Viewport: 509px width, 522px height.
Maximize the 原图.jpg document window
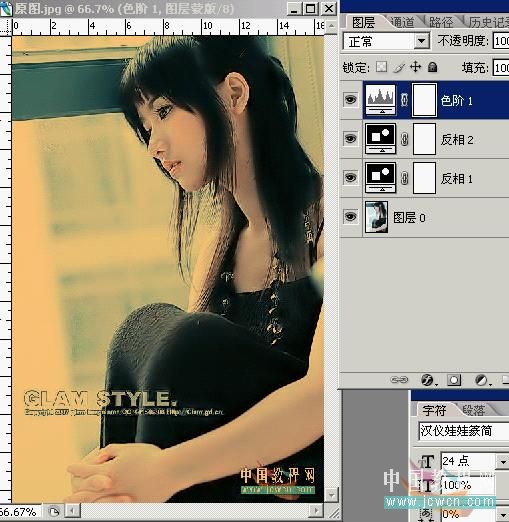311,9
